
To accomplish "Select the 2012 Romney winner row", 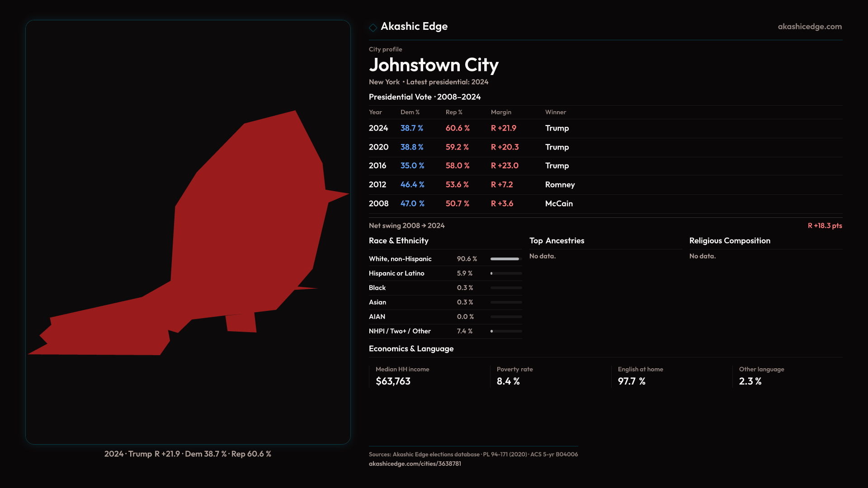I will 560,185.
